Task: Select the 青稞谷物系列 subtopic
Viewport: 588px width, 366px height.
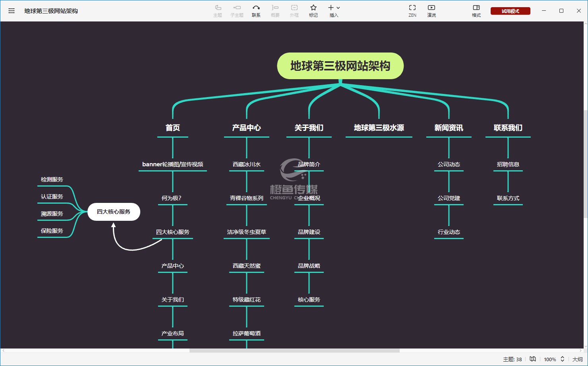Action: point(247,198)
